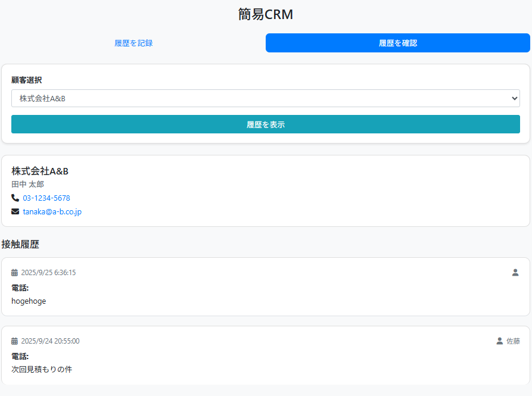
Task: Click the contact name 田中 太郎
Action: (x=27, y=185)
